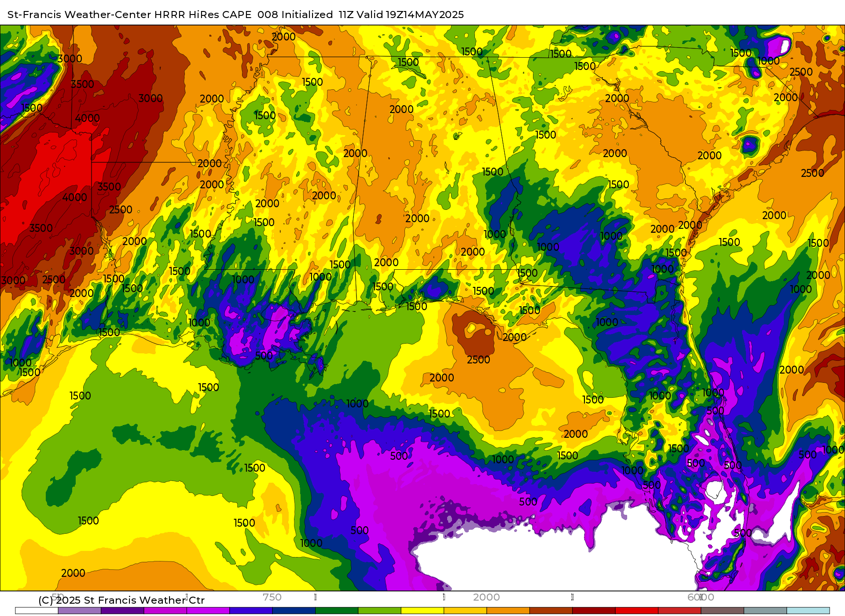Click the pale light blue legend swatch
This screenshot has width=845, height=616.
coord(808,611)
